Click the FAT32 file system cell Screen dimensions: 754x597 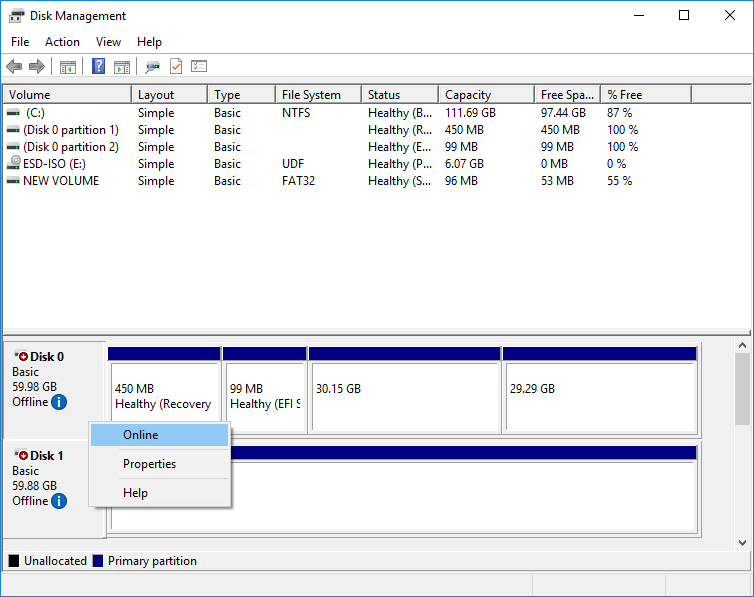[298, 181]
